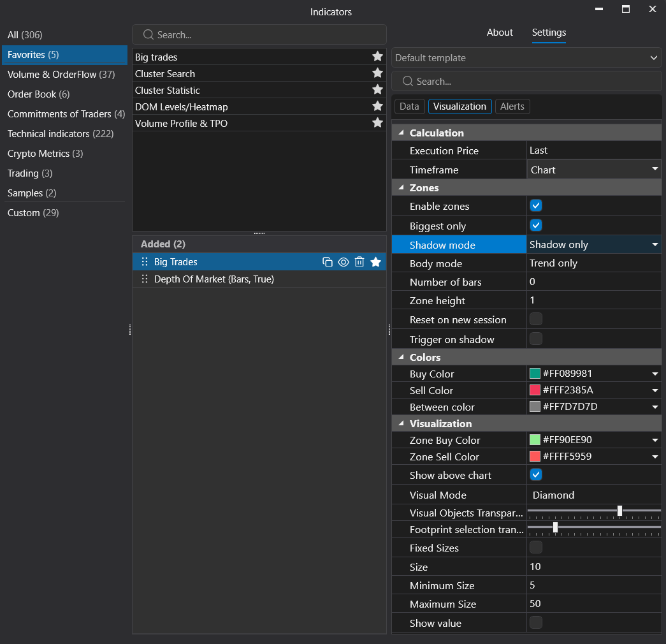Viewport: 666px width, 644px height.
Task: Enable Reset on new session checkbox
Action: coord(536,319)
